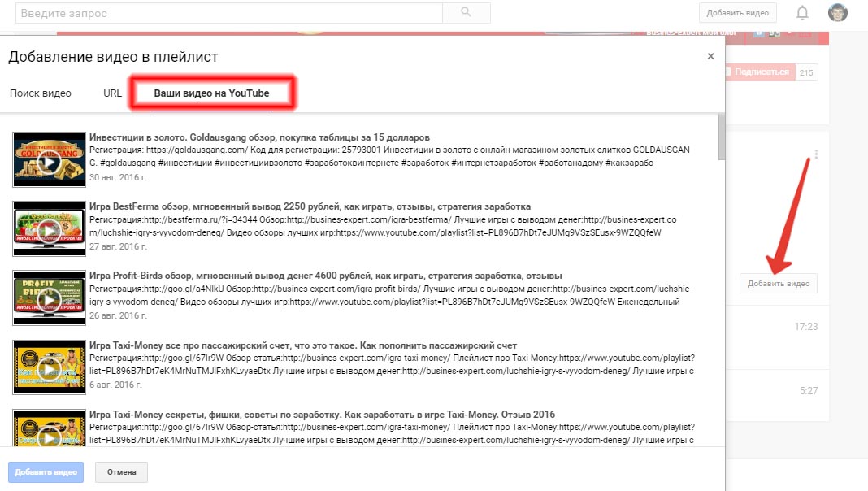The width and height of the screenshot is (868, 491).
Task: Click the date 27 авг. 2016 г.
Action: (x=118, y=246)
